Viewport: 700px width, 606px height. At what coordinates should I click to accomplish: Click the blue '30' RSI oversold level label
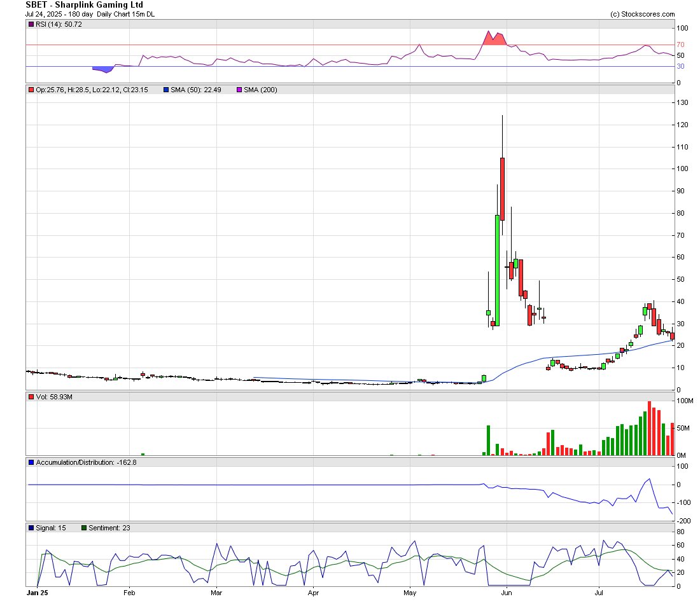(680, 66)
